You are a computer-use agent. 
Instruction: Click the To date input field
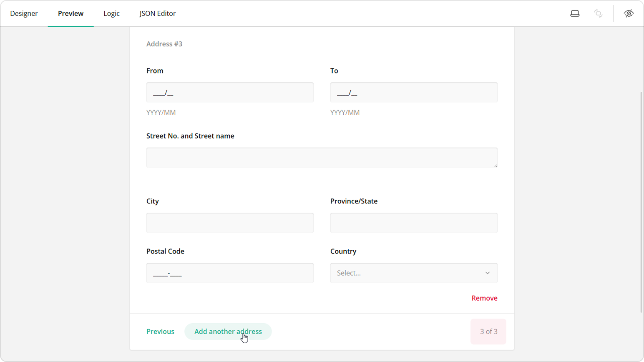coord(413,92)
